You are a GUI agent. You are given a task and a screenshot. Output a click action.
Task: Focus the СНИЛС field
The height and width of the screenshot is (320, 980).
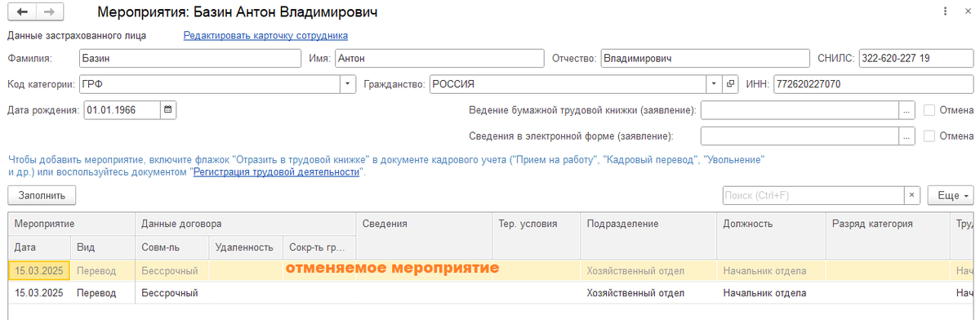(916, 58)
